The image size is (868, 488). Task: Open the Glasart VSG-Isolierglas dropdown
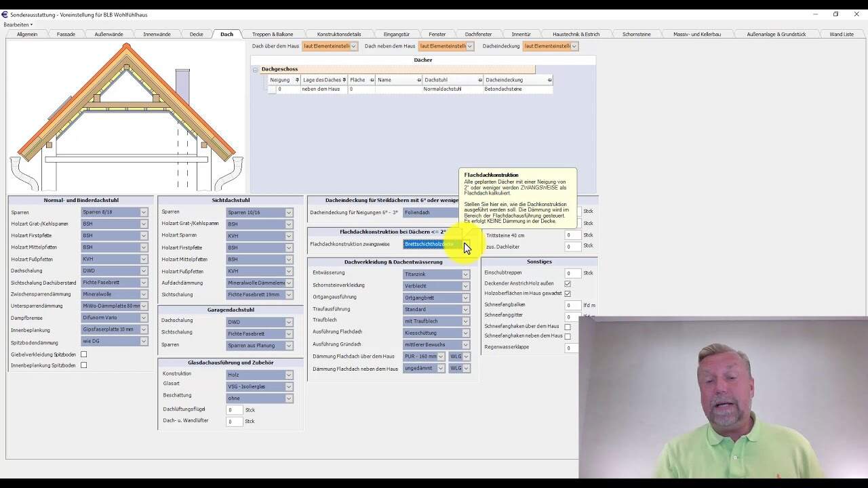click(x=260, y=386)
